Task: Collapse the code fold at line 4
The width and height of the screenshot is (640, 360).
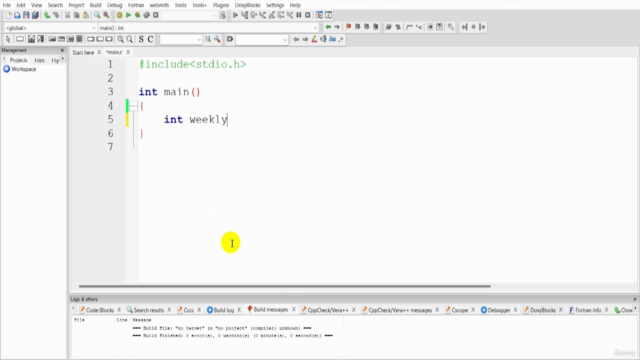Action: coord(133,106)
